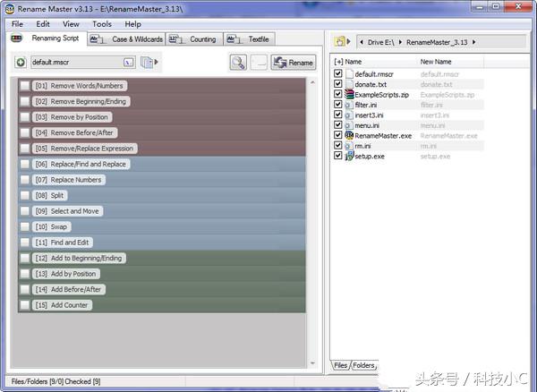
Task: Click the script list scroll up arrow
Action: 312,82
